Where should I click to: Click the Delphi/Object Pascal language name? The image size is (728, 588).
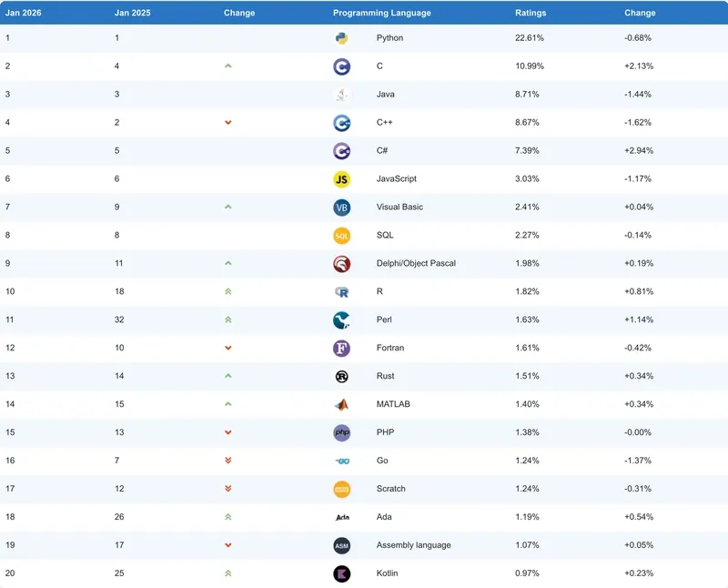(416, 264)
